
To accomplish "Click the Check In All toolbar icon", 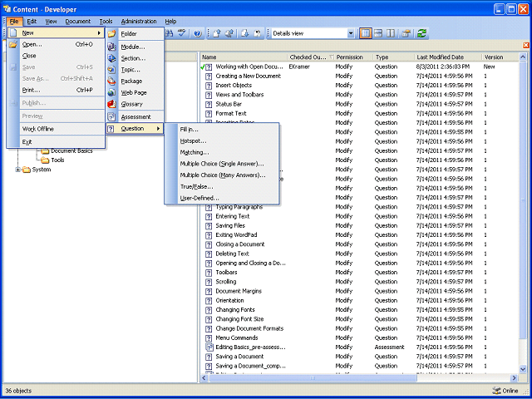I will coord(229,33).
